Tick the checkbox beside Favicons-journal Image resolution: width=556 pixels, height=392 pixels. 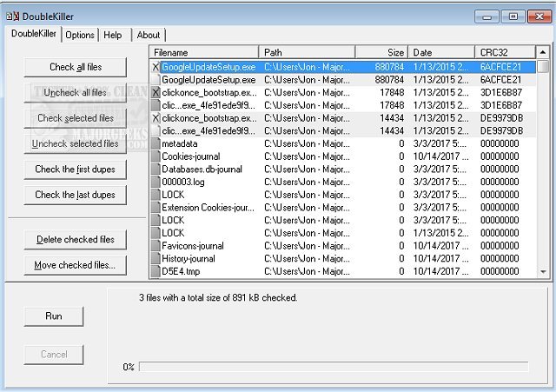(156, 246)
